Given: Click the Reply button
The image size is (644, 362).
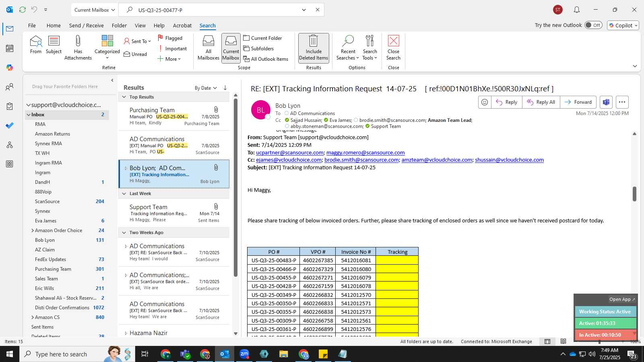Looking at the screenshot, I should (507, 102).
